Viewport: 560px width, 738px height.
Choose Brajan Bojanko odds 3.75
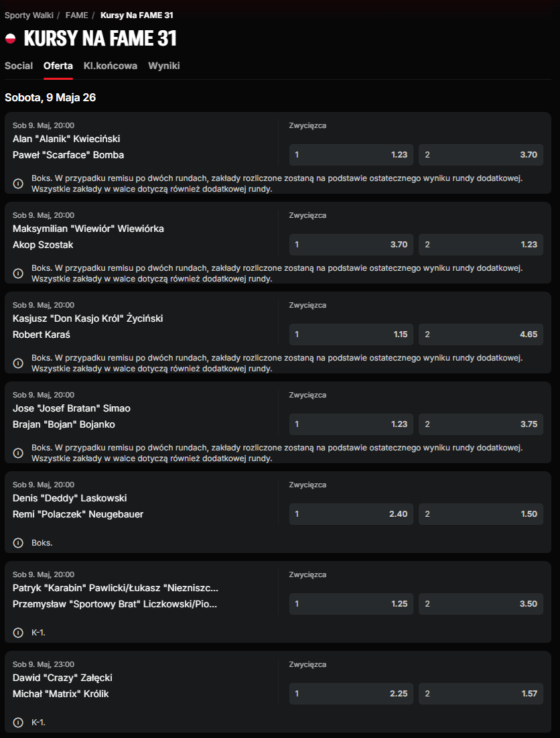click(x=481, y=424)
